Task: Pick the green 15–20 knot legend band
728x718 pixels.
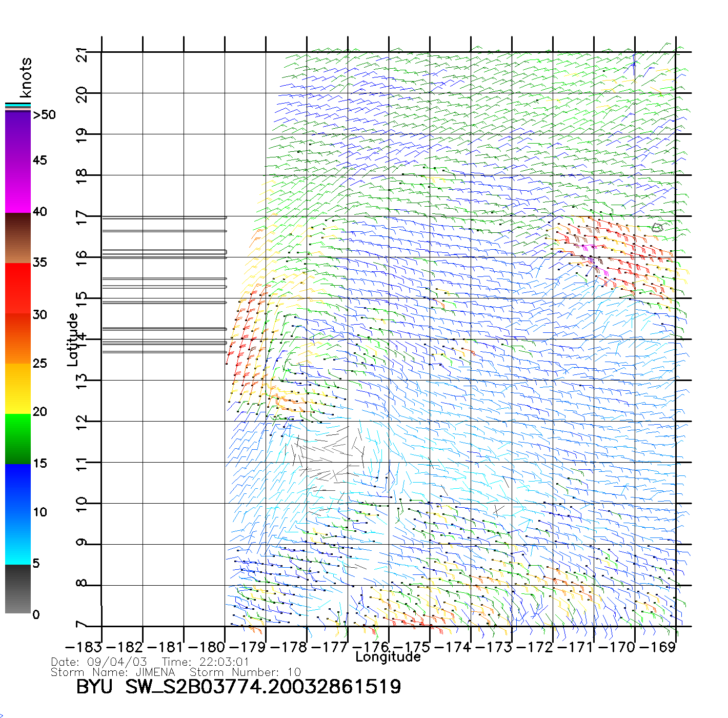Action: pos(17,438)
